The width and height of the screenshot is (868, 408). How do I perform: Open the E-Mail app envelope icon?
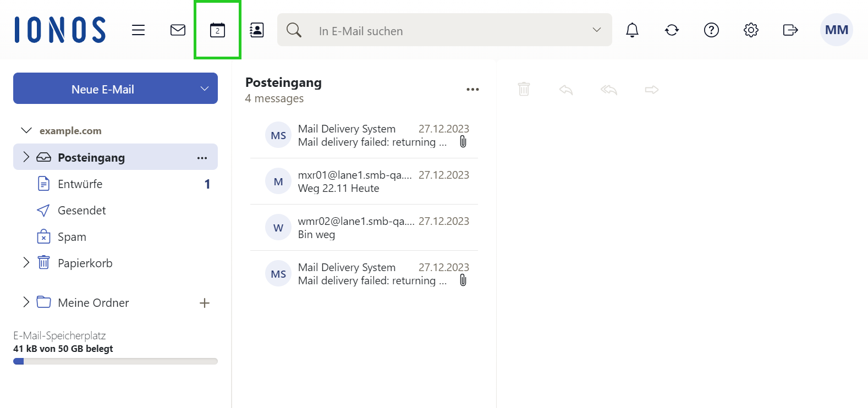click(x=178, y=30)
